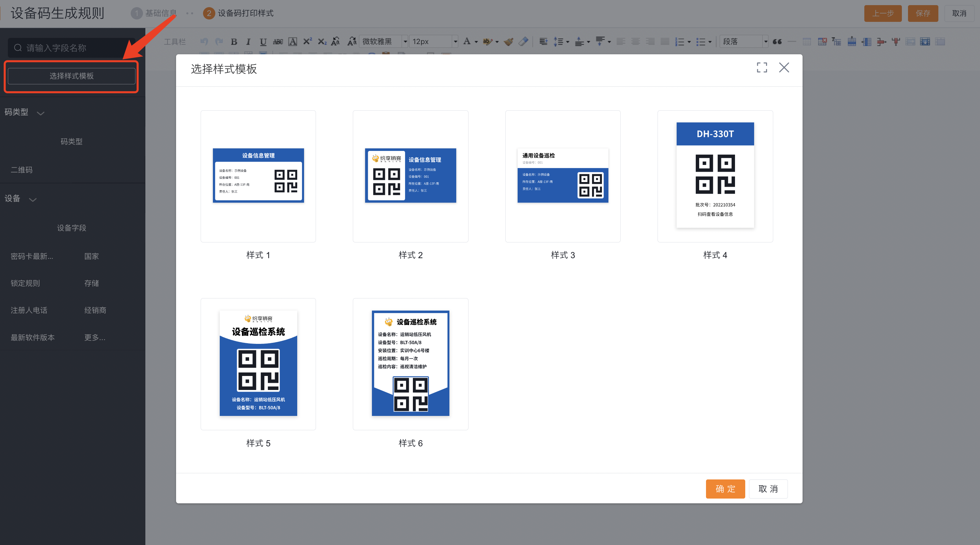Collapse the 设备 section chevron
Screen dimensions: 980x545
33,199
